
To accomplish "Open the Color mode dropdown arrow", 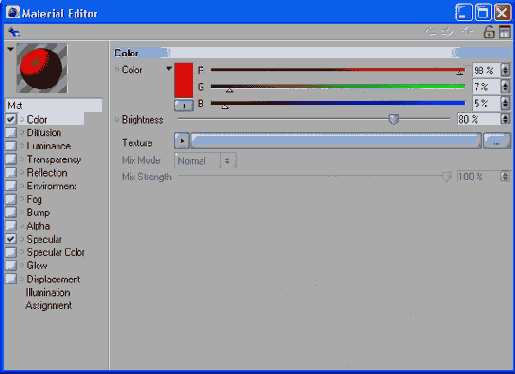I will pyautogui.click(x=169, y=69).
